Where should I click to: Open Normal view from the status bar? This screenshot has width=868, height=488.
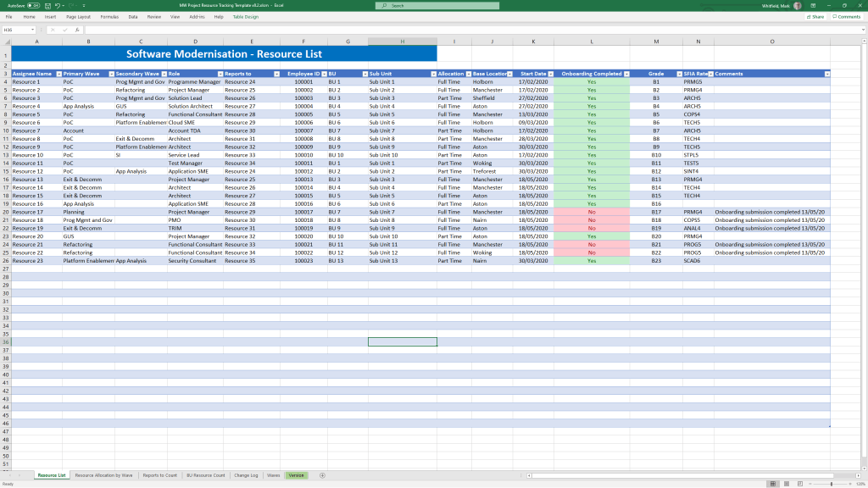(x=772, y=484)
